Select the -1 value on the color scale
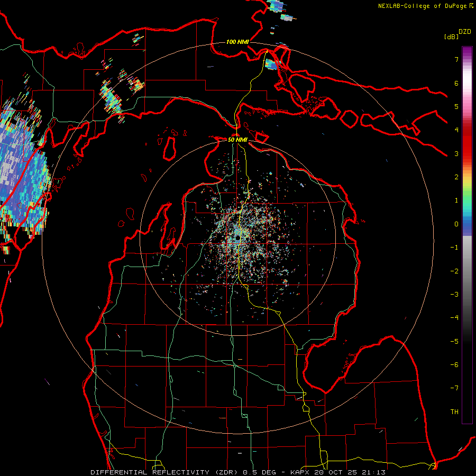Image resolution: width=476 pixels, height=476 pixels. 454,248
